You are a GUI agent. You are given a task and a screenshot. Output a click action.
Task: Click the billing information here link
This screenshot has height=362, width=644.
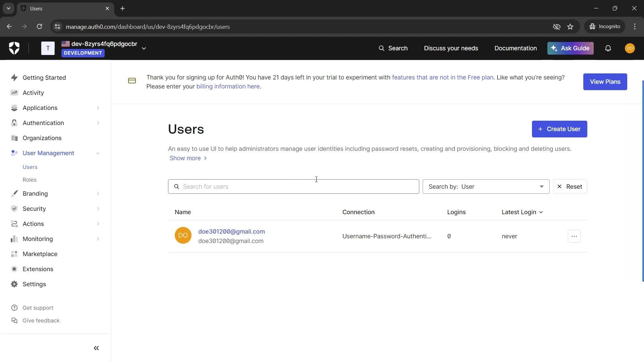(x=228, y=86)
